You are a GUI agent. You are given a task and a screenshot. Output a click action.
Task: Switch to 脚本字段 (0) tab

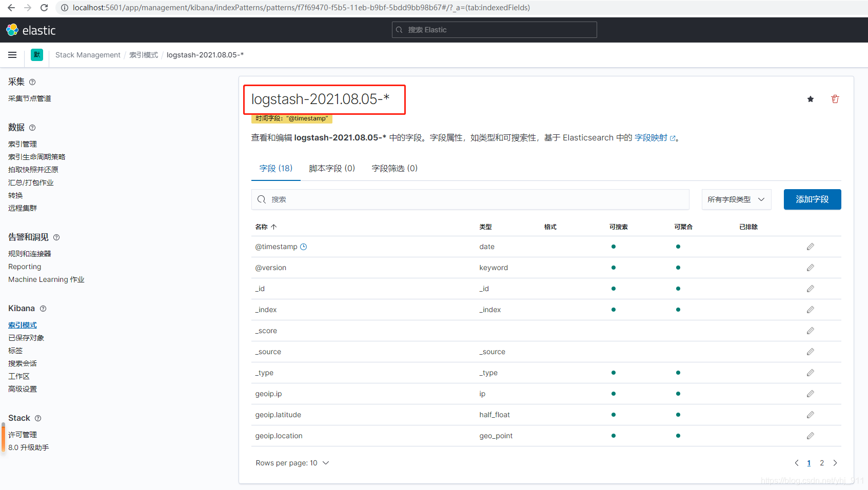(332, 168)
